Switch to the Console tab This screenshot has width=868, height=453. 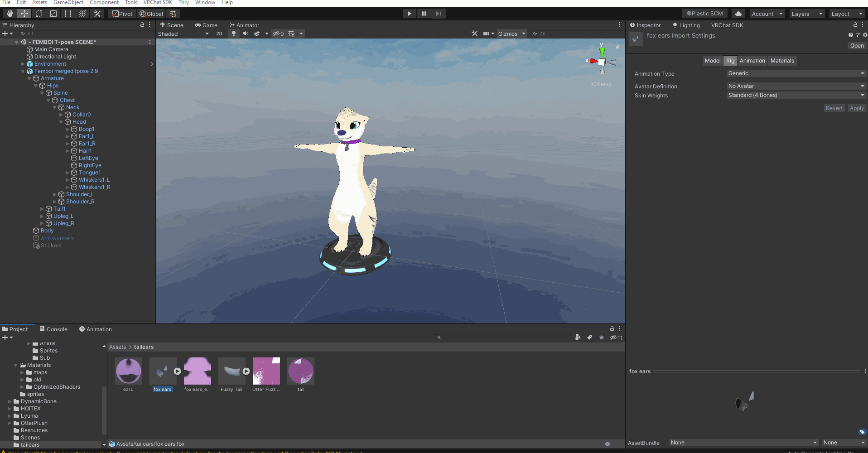coord(53,329)
